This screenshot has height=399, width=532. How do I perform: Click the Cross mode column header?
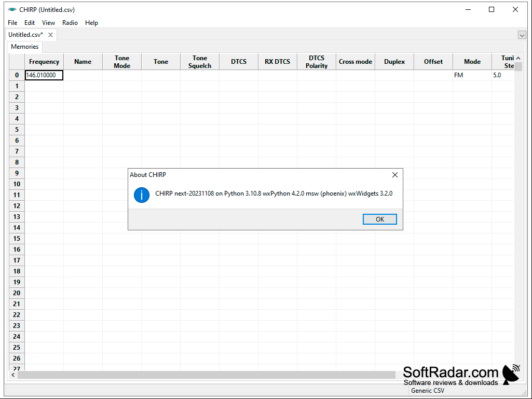click(x=355, y=62)
